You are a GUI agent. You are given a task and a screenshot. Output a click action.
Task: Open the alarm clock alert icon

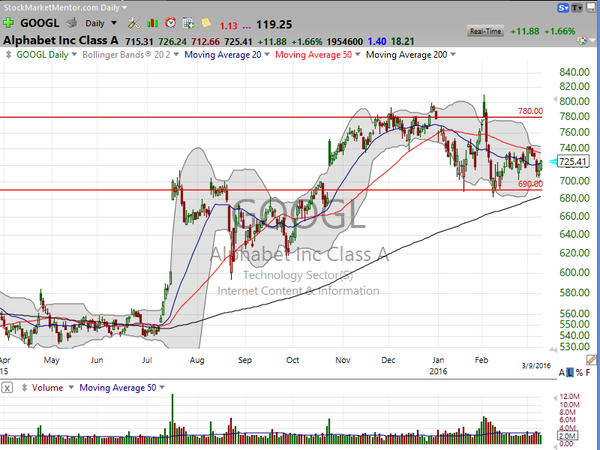point(170,23)
